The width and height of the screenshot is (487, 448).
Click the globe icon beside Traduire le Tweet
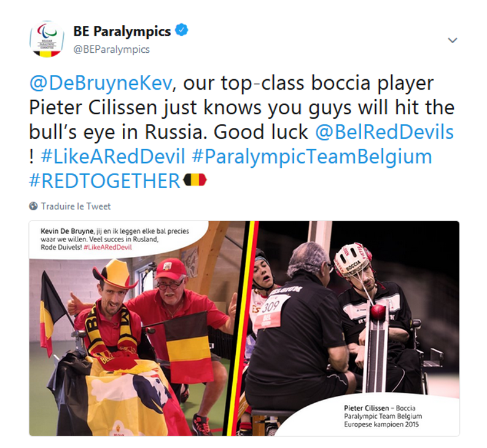pyautogui.click(x=33, y=206)
